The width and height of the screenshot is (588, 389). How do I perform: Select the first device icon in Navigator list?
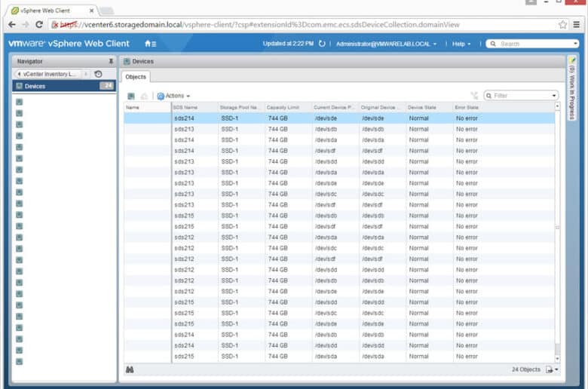click(x=20, y=102)
